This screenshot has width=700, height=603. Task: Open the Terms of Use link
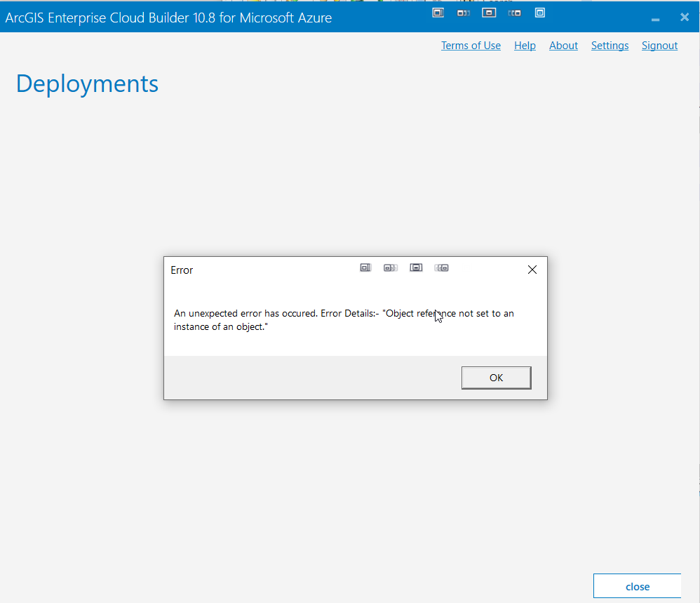[471, 46]
